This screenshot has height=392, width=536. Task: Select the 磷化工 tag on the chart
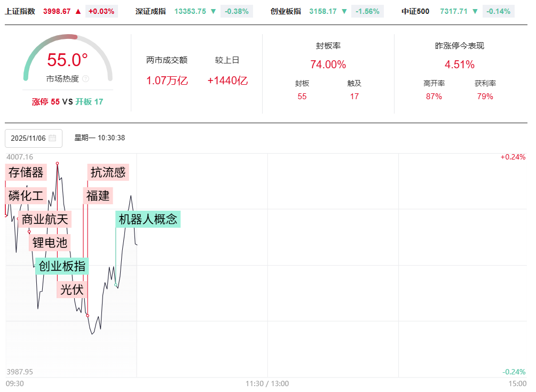(26, 195)
